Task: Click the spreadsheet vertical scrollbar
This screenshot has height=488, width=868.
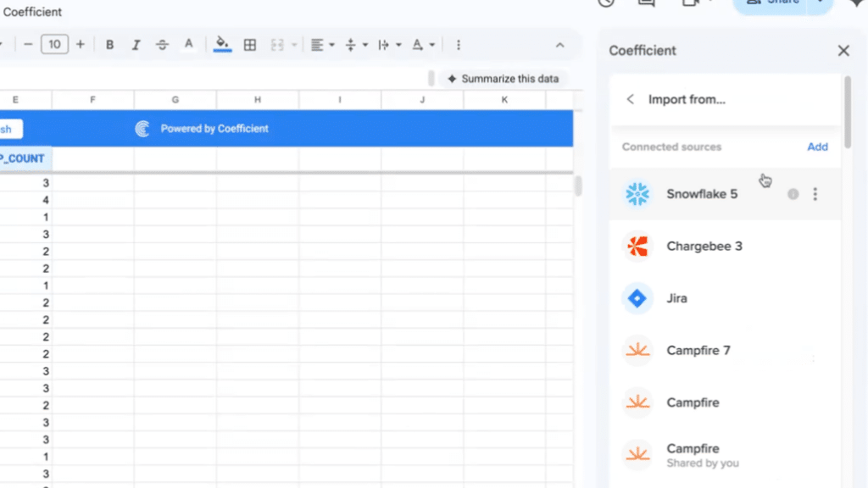Action: (578, 186)
